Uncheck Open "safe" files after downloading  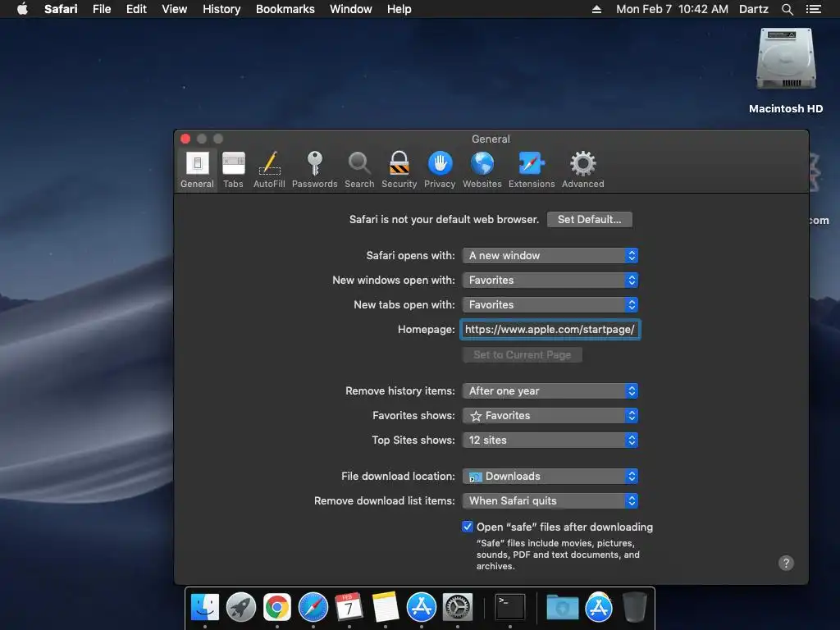coord(468,527)
